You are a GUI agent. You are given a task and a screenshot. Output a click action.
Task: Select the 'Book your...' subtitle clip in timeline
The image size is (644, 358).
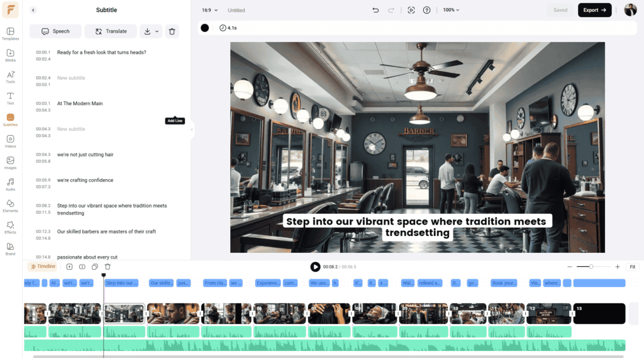click(x=504, y=283)
